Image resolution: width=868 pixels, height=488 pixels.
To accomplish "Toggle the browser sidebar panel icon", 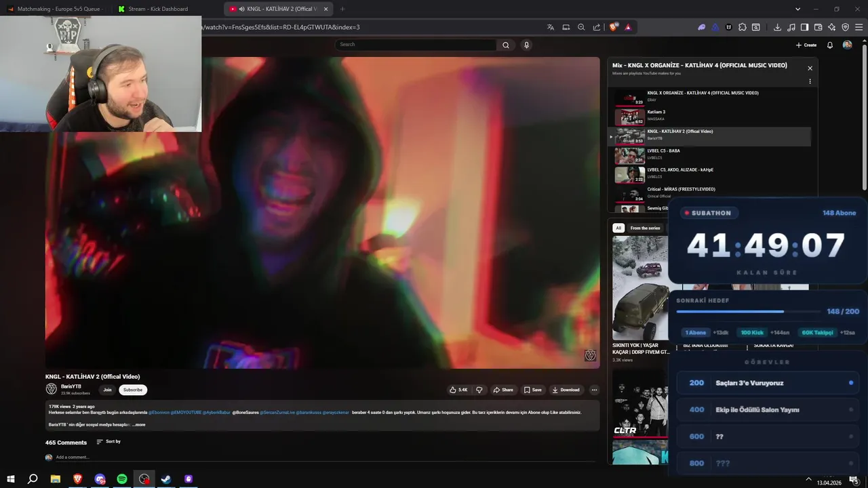I will tap(804, 27).
